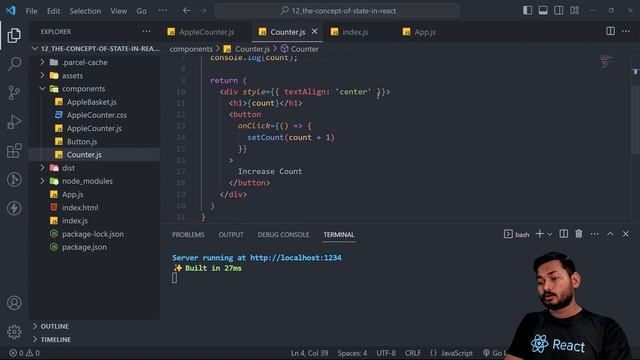Click the components breadcrumb segment
The image size is (640, 360).
(x=191, y=49)
